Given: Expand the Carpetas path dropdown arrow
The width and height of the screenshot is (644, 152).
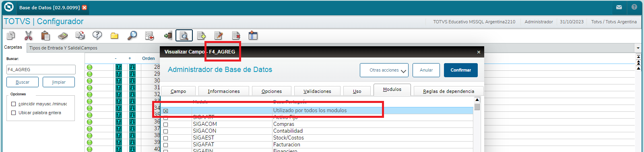Looking at the screenshot, I should (x=638, y=48).
